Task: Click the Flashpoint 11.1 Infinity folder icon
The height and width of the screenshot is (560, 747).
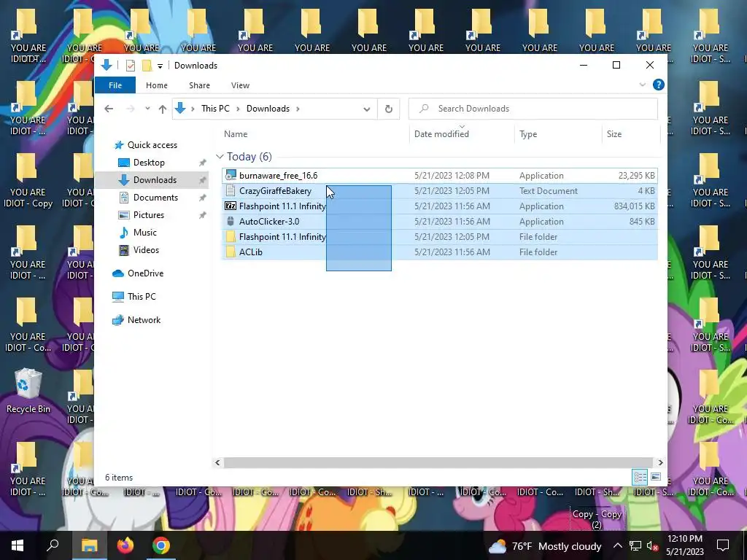Action: tap(231, 237)
